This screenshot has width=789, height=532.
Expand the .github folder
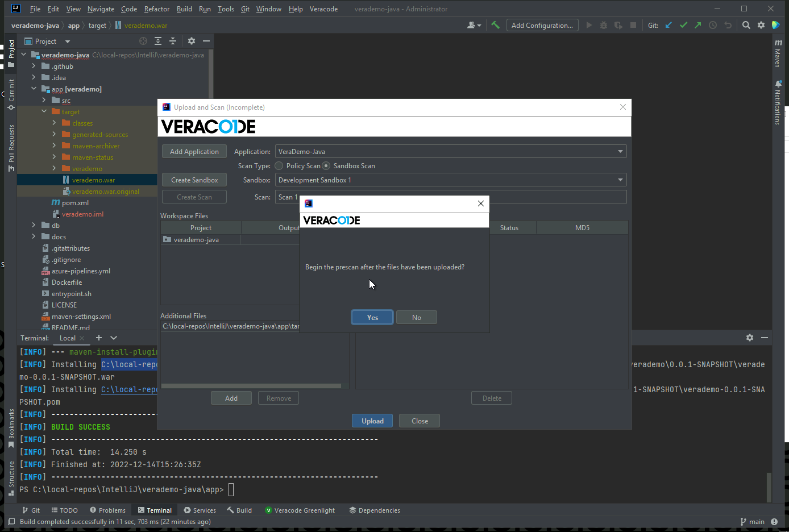coord(34,66)
